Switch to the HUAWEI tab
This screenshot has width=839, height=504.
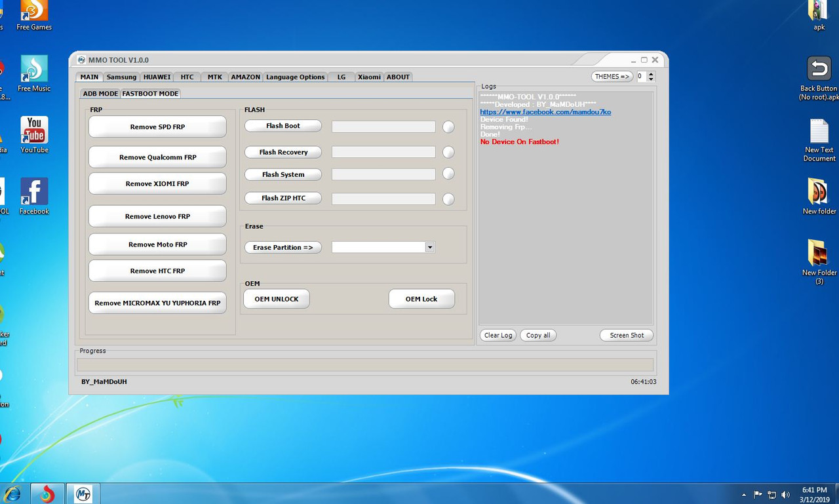click(x=157, y=77)
